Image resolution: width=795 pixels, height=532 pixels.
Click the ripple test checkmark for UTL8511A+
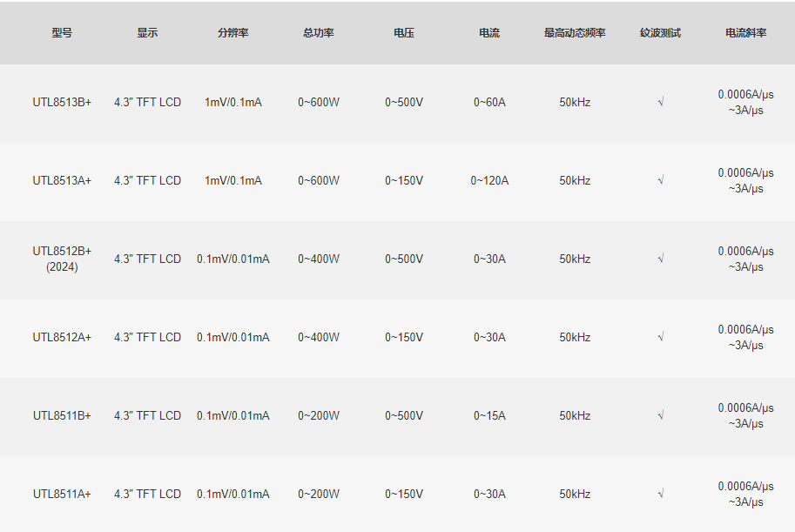click(x=661, y=494)
